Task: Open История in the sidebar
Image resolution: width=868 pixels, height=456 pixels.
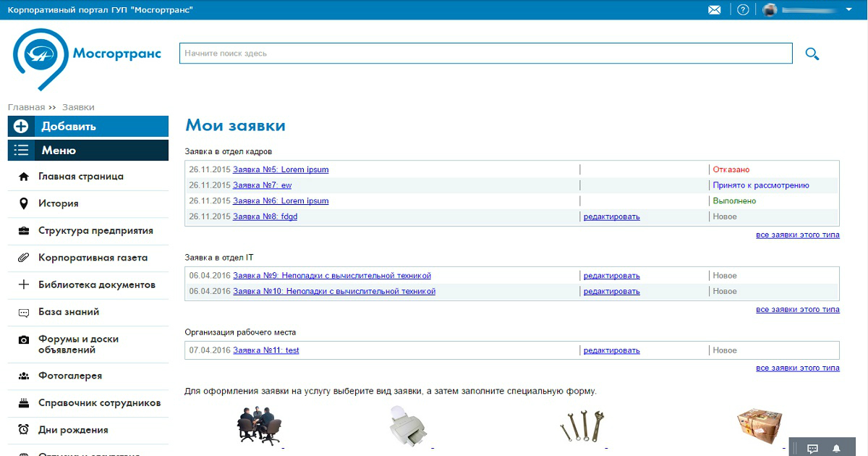Action: point(58,203)
